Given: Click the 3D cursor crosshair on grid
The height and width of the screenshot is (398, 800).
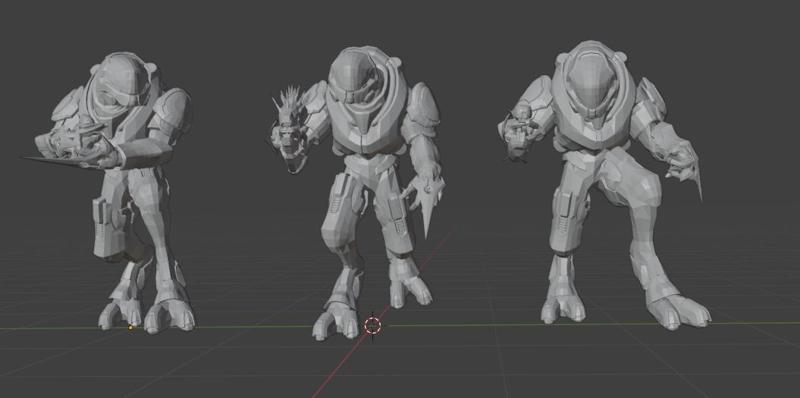Looking at the screenshot, I should tap(373, 326).
